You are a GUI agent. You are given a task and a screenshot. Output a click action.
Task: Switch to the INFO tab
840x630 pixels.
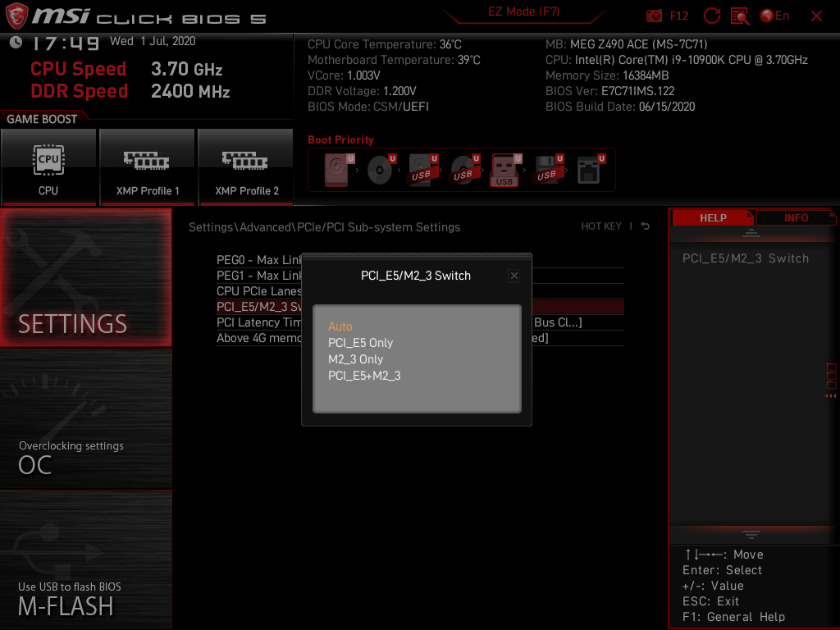pos(795,217)
